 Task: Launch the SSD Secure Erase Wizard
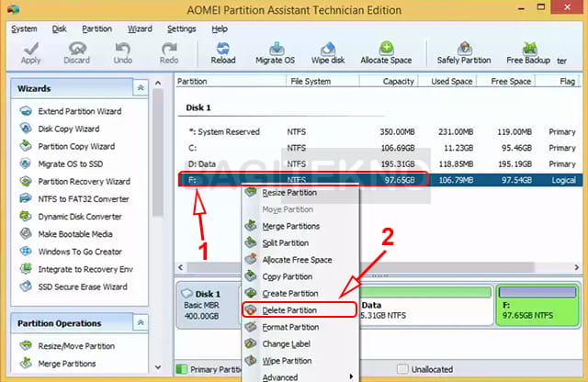tap(73, 286)
